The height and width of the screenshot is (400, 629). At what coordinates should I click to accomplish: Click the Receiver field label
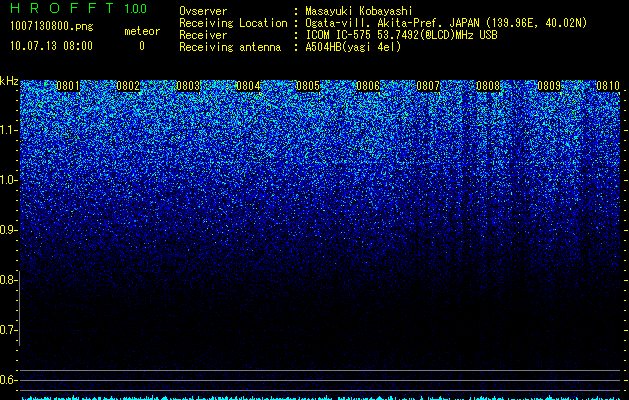point(203,35)
